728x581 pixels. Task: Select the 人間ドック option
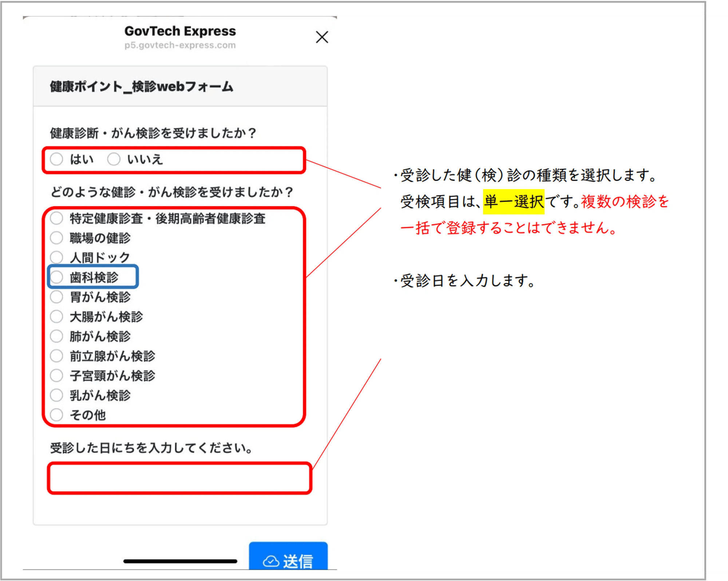[56, 258]
